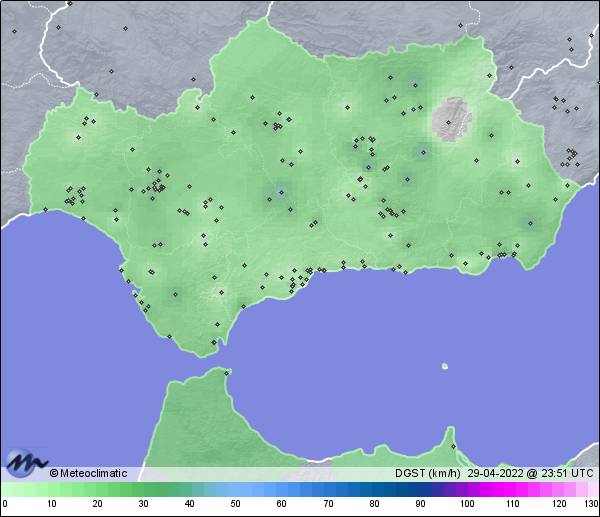Click the small Alborán island dot in sea

[445, 366]
